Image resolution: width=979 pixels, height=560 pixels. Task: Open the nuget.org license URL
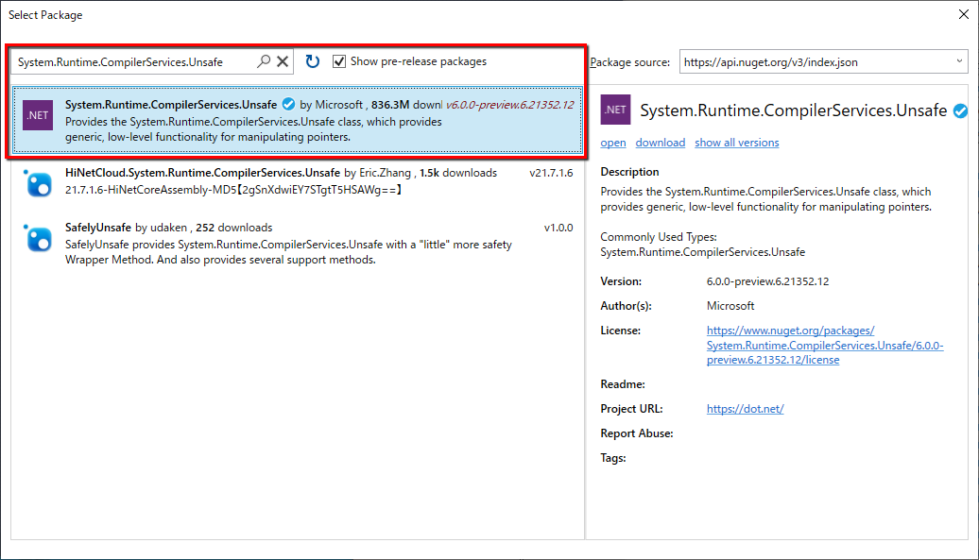tap(825, 345)
